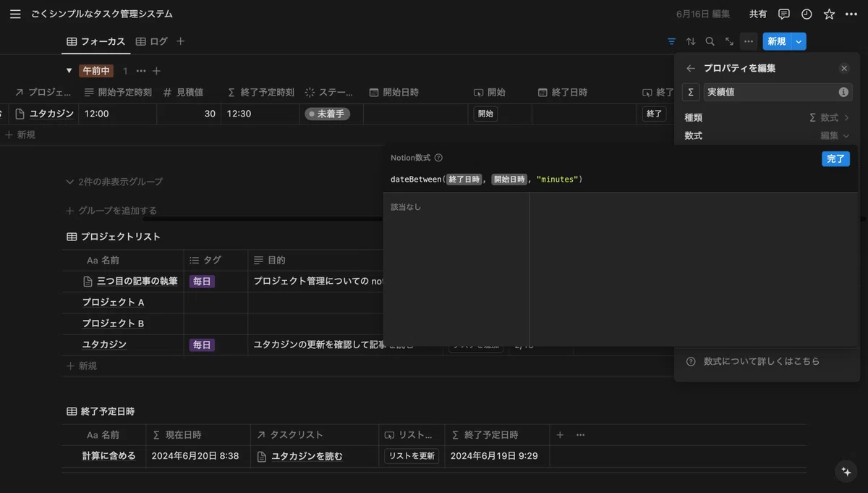Go back with the arrow in プロパティを編集
The width and height of the screenshot is (868, 493).
(x=691, y=68)
